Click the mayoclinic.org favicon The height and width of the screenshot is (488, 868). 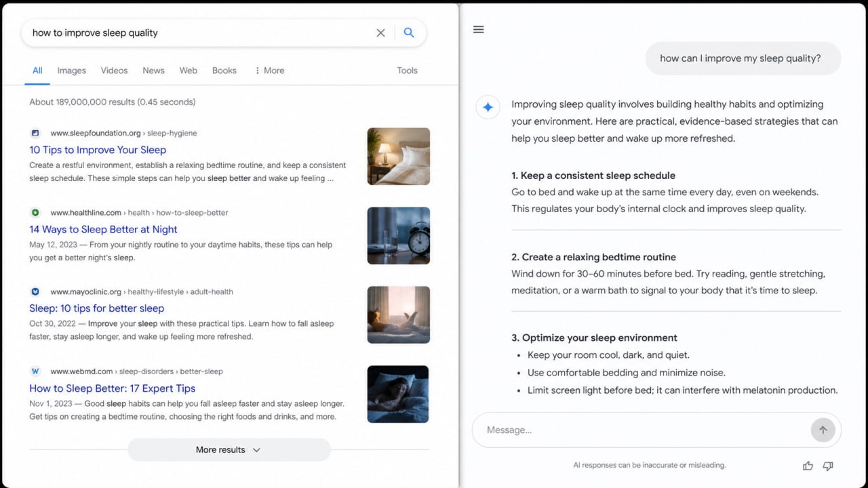[x=35, y=291]
